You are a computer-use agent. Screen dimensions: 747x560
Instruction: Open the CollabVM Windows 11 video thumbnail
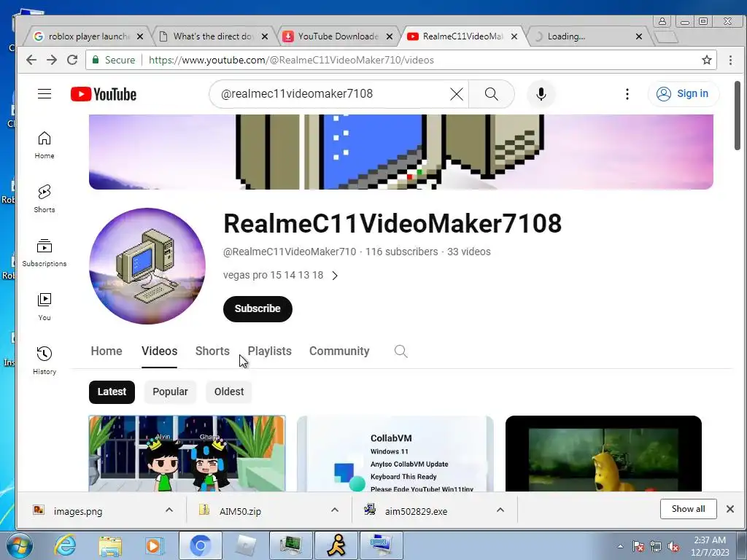click(395, 454)
